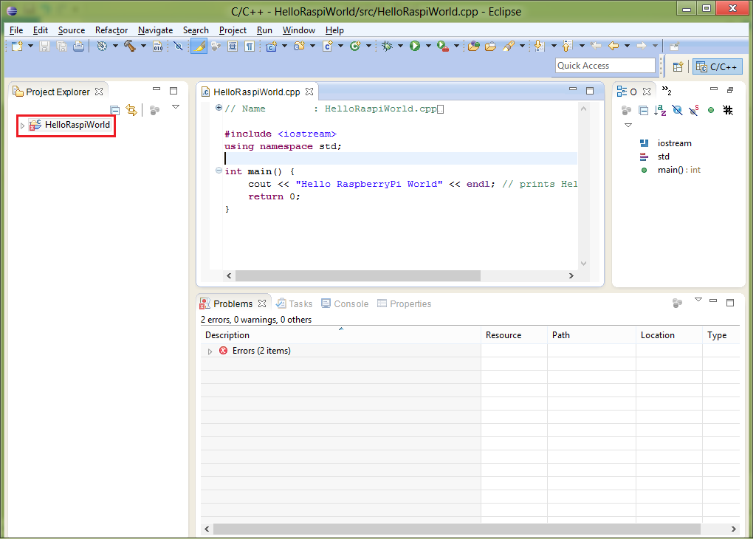Open dropdown arrow next to New icon
756x539 pixels.
30,47
